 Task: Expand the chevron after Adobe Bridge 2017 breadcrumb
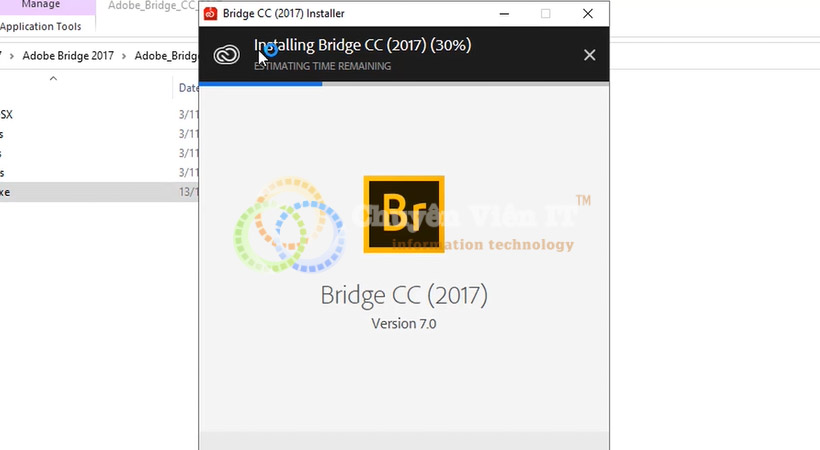tap(124, 56)
